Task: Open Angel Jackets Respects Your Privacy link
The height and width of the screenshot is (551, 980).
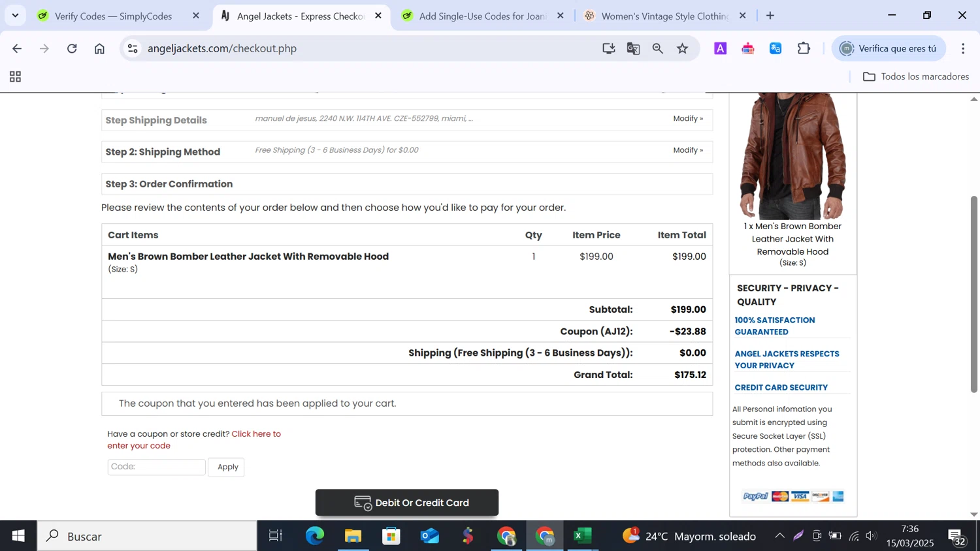Action: [x=787, y=360]
